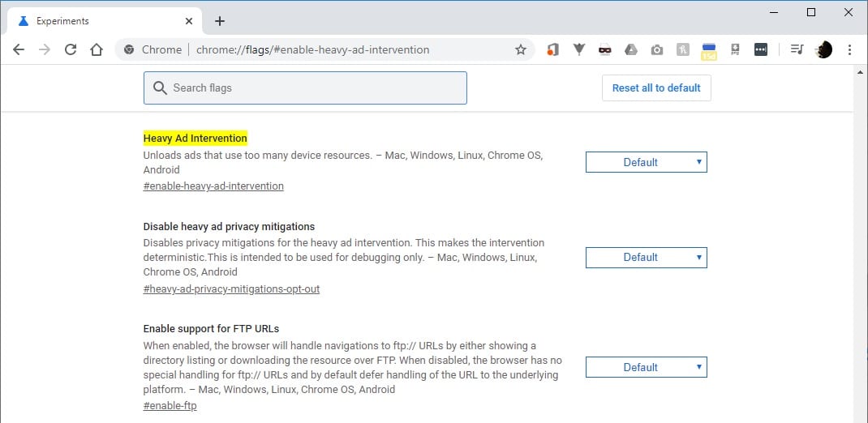Follow the #enable-heavy-ad-intervention link
This screenshot has height=423, width=868.
point(213,186)
